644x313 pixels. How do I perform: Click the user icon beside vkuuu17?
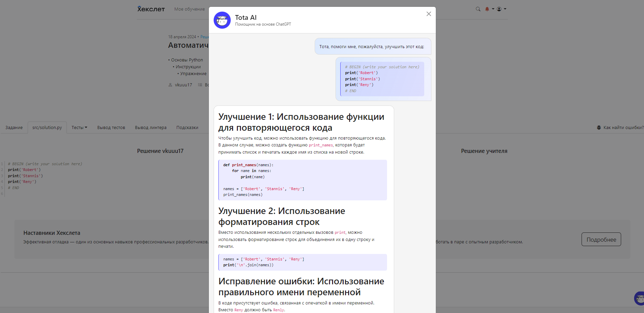[170, 85]
